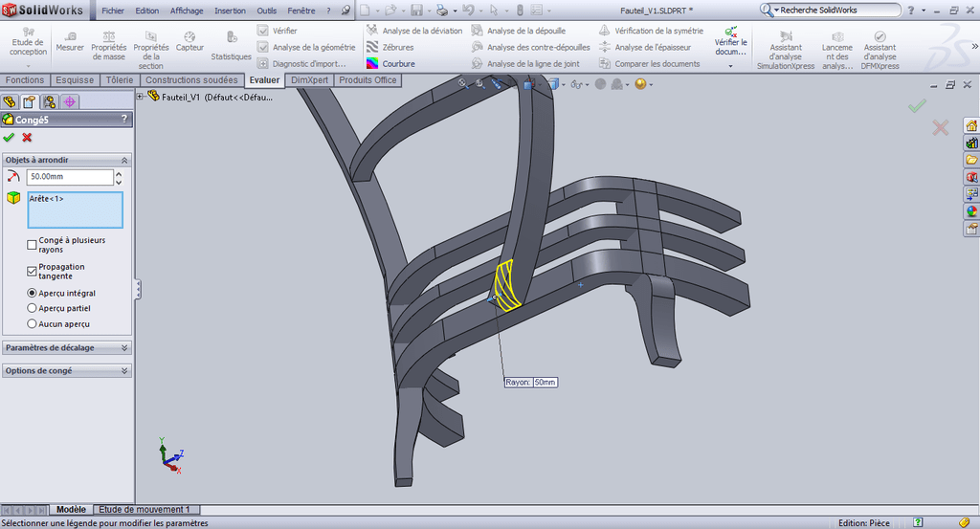Screen dimensions: 980x529
Task: Activate the Courbure curvature display
Action: pyautogui.click(x=390, y=64)
